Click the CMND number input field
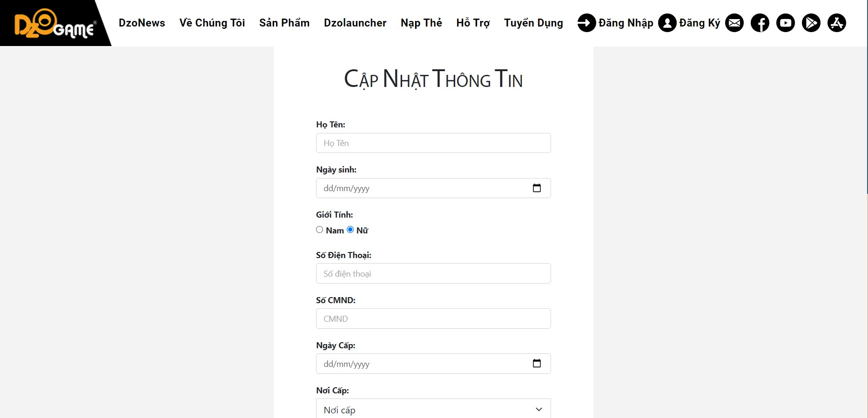Image resolution: width=868 pixels, height=418 pixels. (433, 318)
